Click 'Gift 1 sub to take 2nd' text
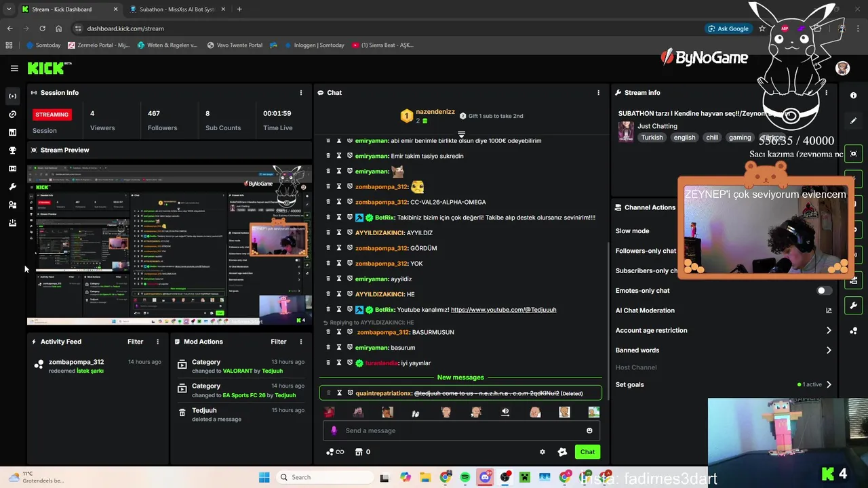 pos(496,116)
